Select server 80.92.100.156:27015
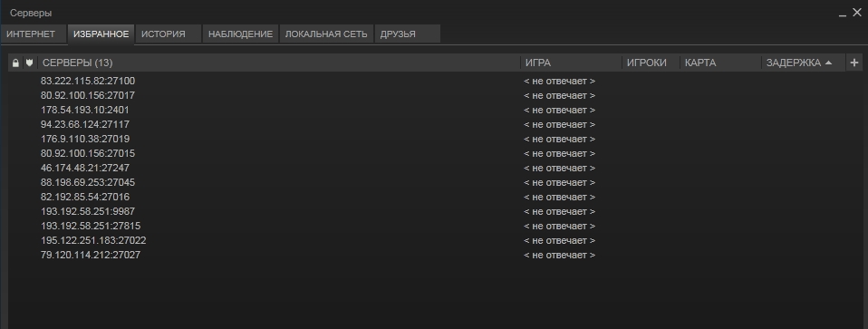The height and width of the screenshot is (329, 868). [88, 153]
